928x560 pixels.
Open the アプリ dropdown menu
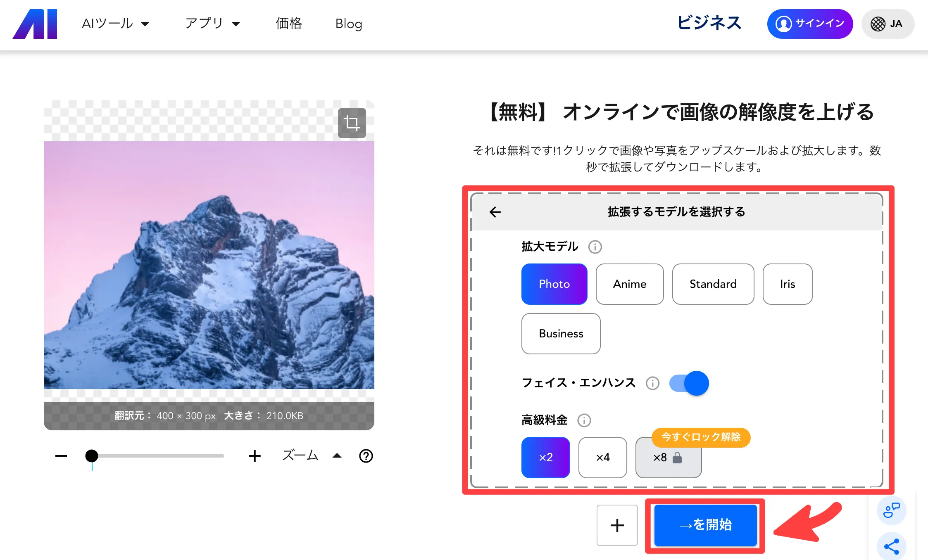tap(212, 24)
